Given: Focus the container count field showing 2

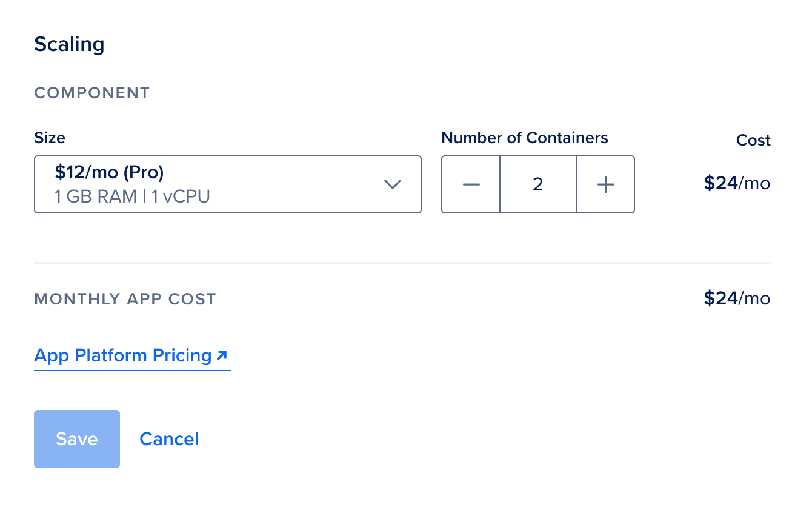Looking at the screenshot, I should pyautogui.click(x=537, y=184).
